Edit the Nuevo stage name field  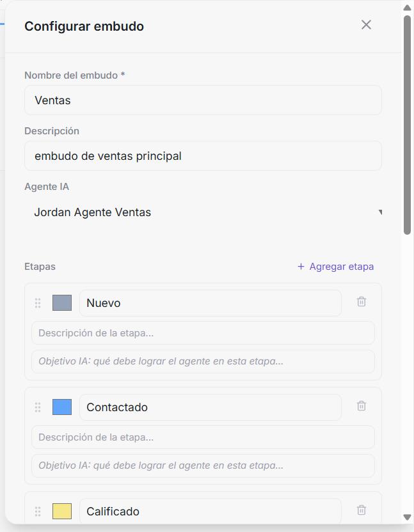(x=211, y=303)
